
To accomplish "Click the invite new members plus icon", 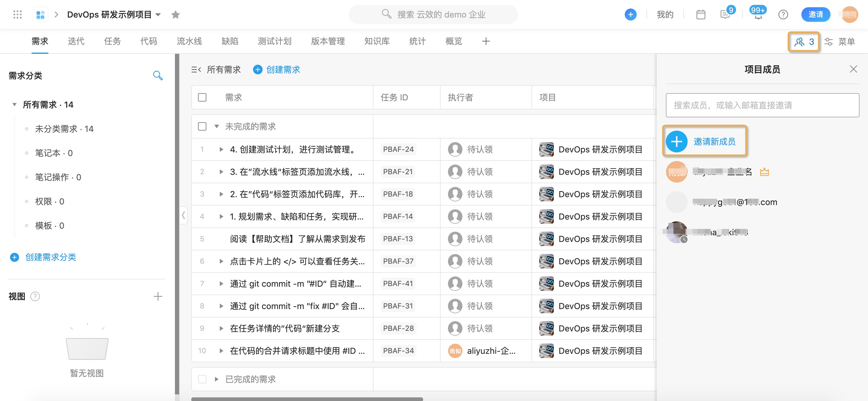I will pos(677,141).
